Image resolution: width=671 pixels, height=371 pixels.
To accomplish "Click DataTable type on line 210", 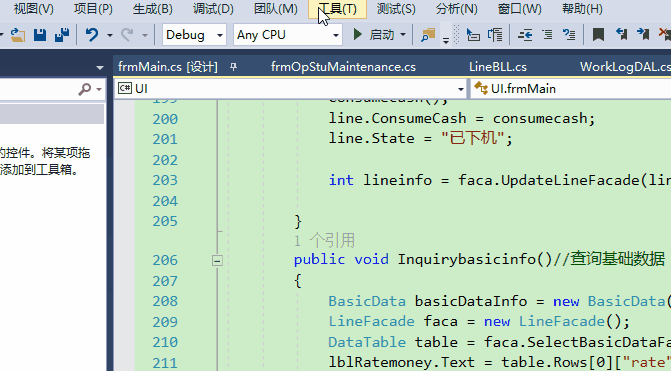I will [x=367, y=342].
